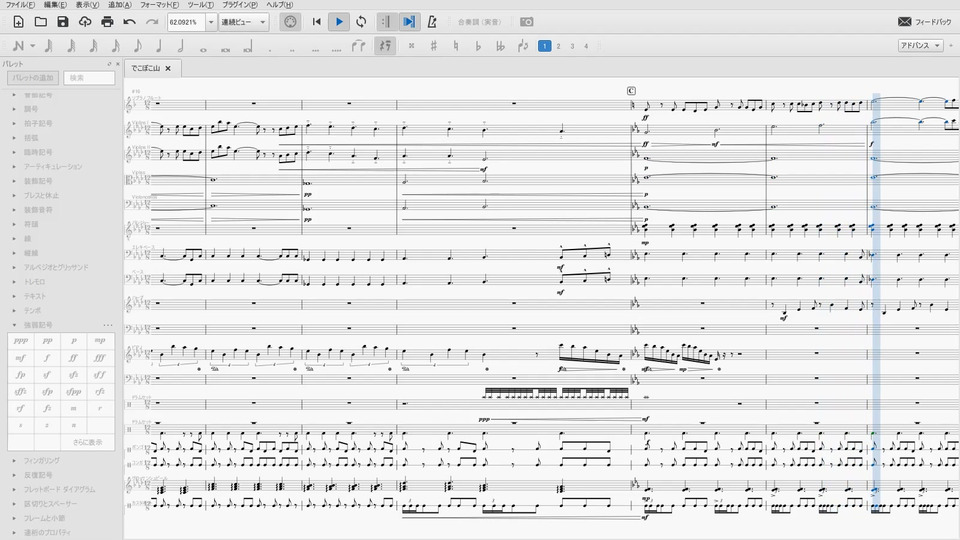Take a screenshot with the camera icon
This screenshot has height=540, width=960.
pos(527,22)
